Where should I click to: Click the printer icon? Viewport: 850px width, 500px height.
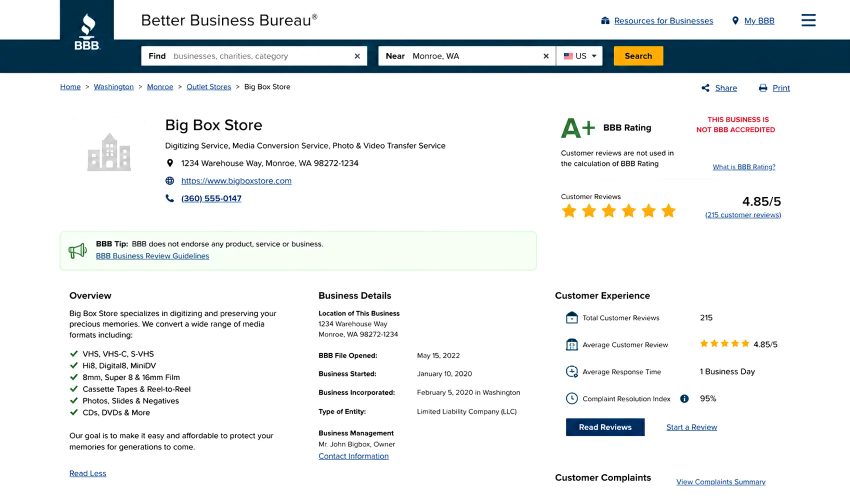tap(763, 88)
